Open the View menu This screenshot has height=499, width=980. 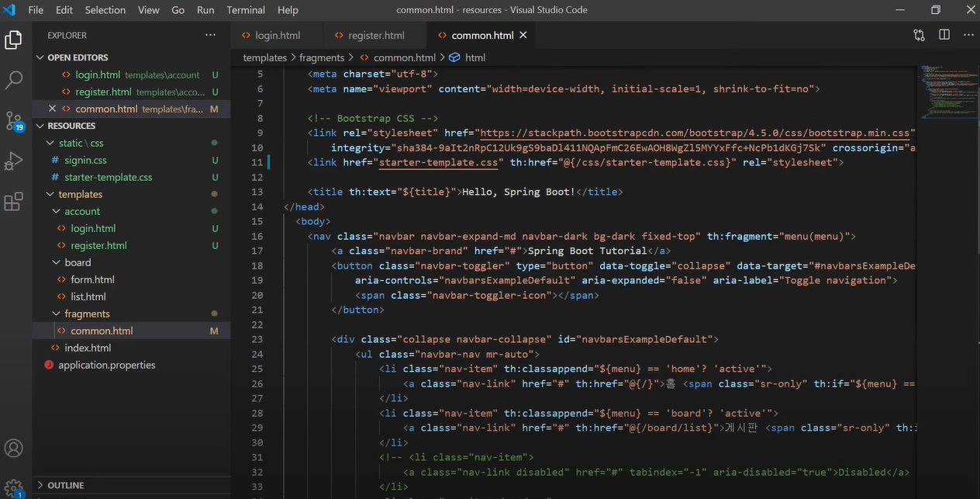[148, 10]
